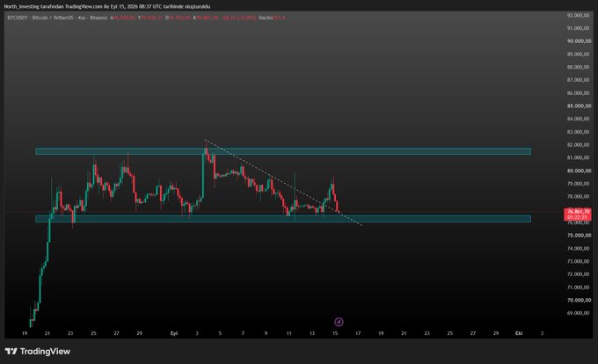Click the red current price label 76.861,70
The width and height of the screenshot is (598, 364).
pos(578,212)
